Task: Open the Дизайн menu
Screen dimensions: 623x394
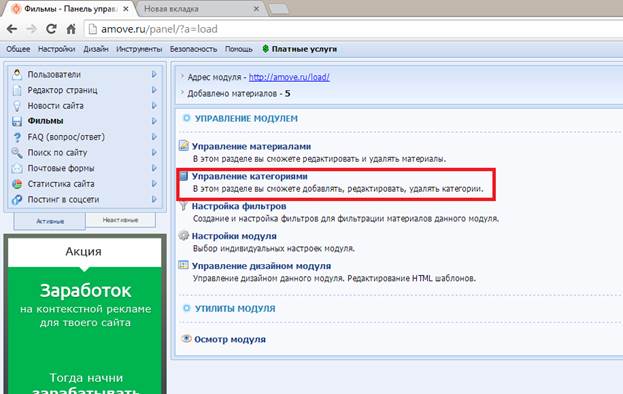Action: (96, 49)
